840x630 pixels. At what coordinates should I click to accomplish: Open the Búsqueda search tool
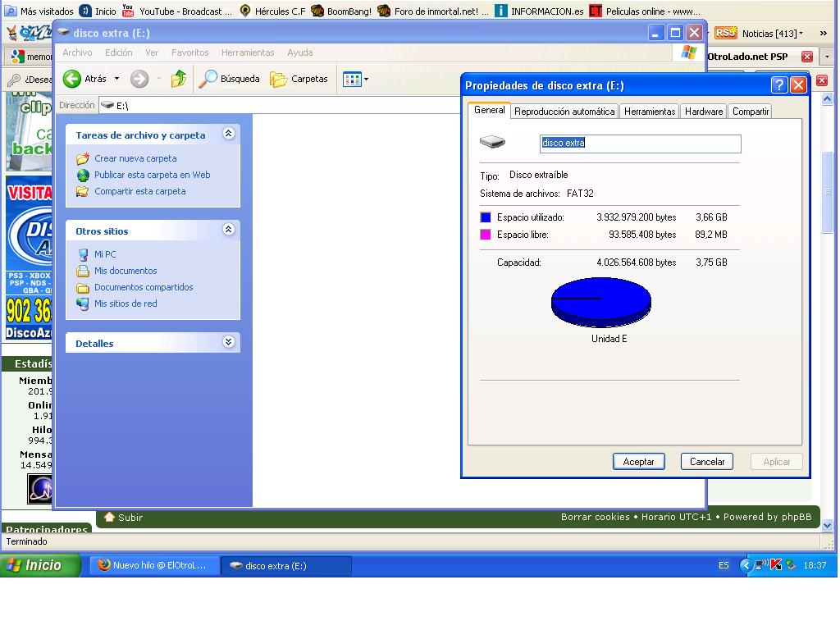[230, 79]
